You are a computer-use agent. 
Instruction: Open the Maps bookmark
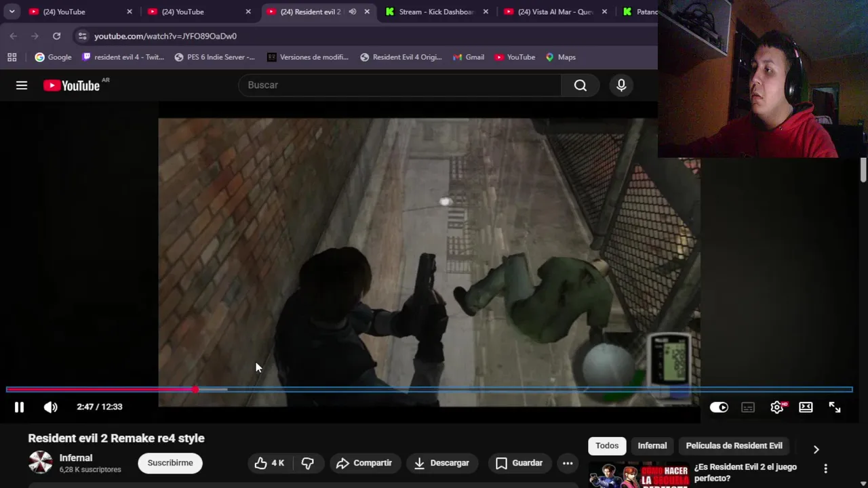pos(560,57)
